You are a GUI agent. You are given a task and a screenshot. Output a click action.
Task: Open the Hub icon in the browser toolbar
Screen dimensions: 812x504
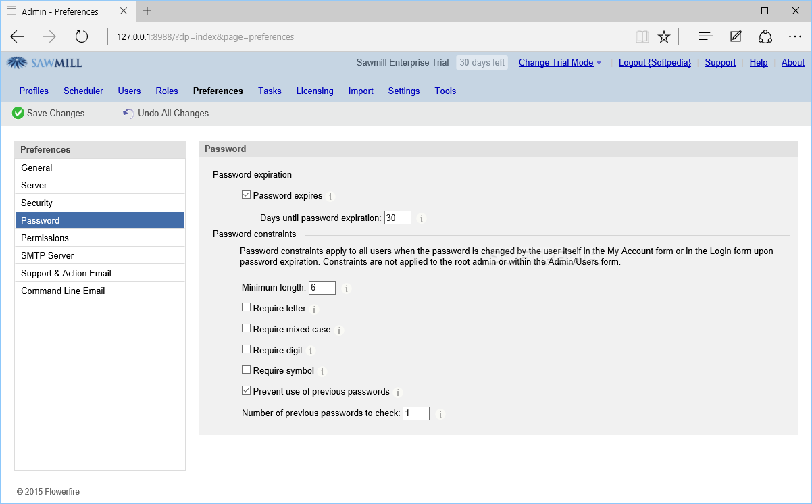[706, 36]
